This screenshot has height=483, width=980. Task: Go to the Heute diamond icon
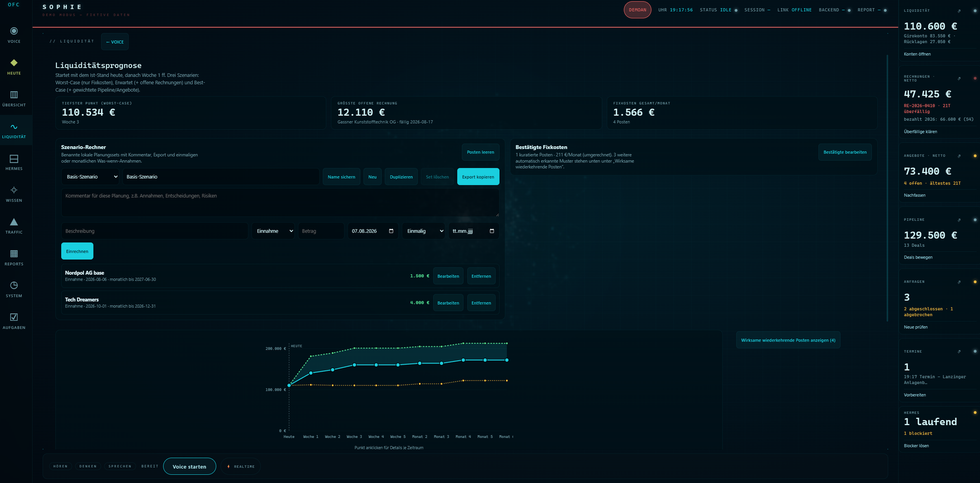[x=14, y=63]
